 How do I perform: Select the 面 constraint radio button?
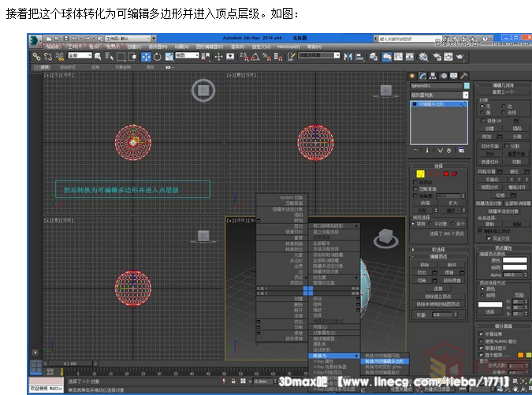click(482, 112)
